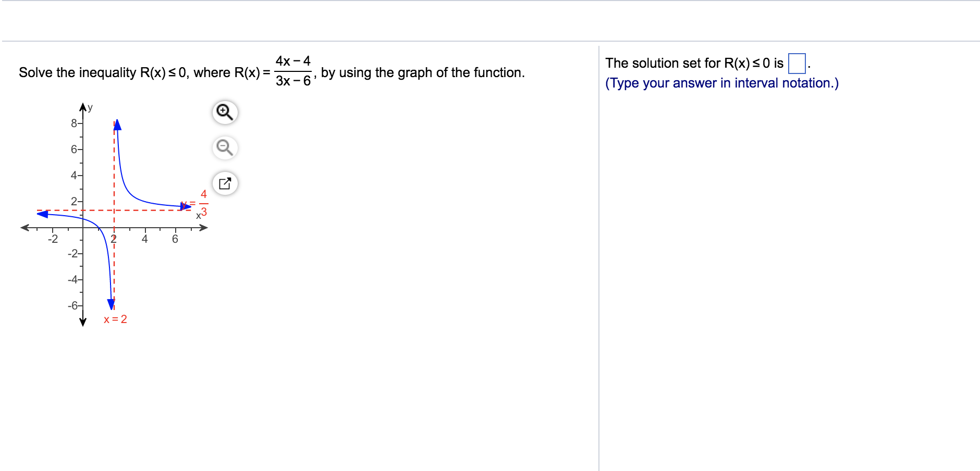
Task: Click the blue left-pointing arrow of the curve
Action: [x=43, y=214]
